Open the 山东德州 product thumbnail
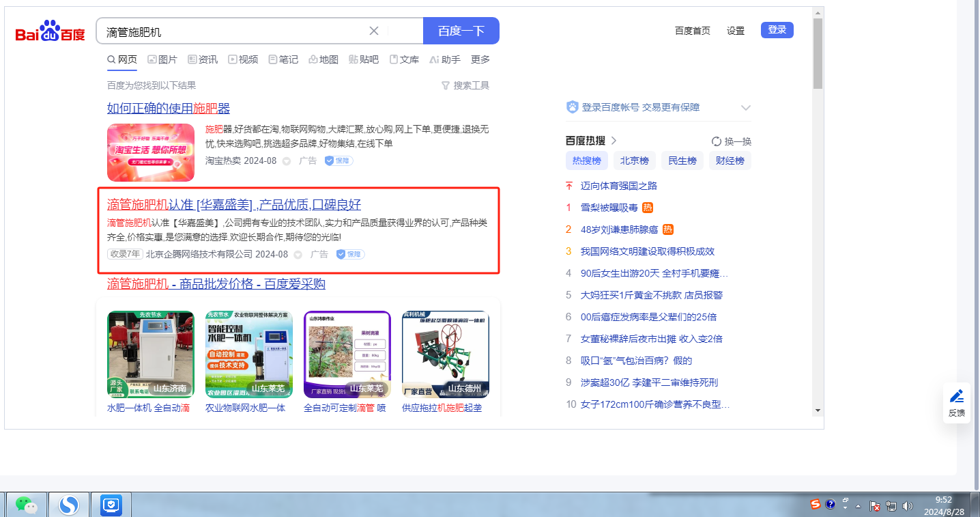The height and width of the screenshot is (517, 980). point(446,354)
